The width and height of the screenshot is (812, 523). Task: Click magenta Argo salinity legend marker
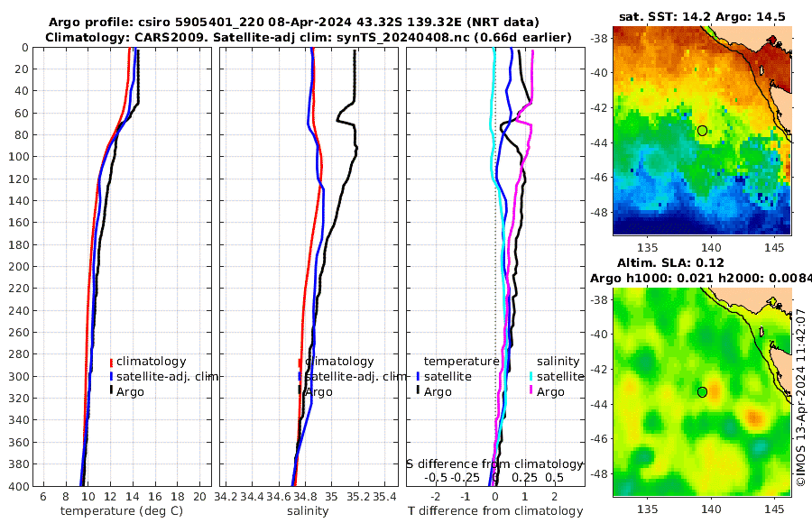(x=531, y=391)
